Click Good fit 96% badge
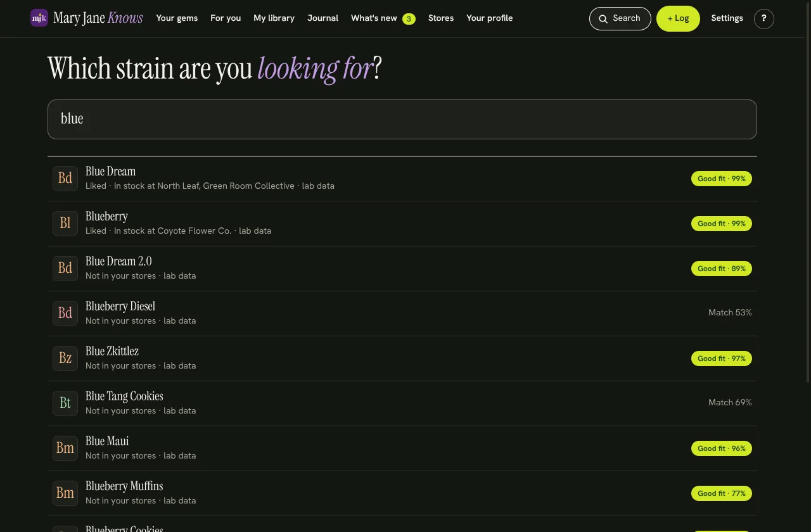 pos(722,448)
